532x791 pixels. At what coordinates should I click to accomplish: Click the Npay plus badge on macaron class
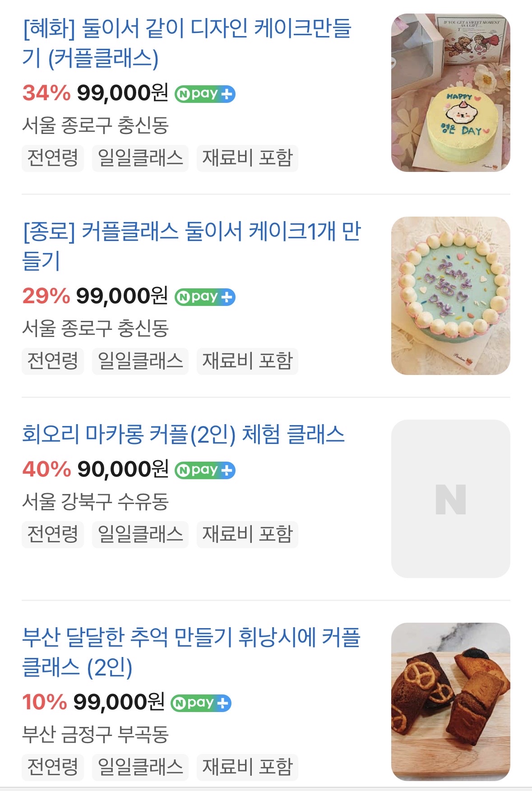(205, 470)
